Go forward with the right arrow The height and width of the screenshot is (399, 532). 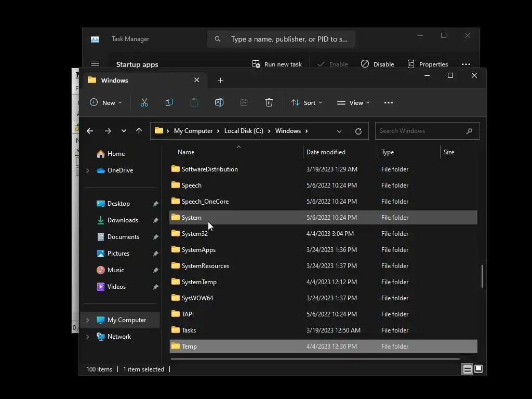pyautogui.click(x=108, y=131)
